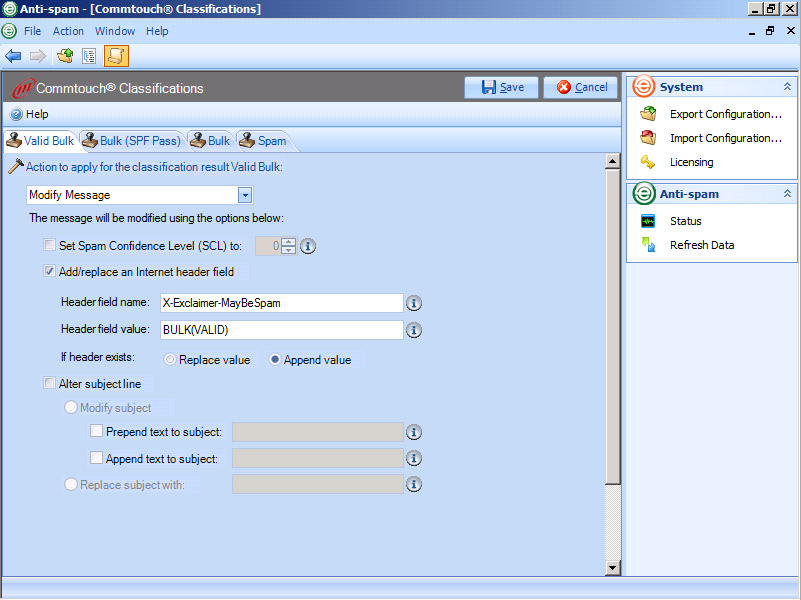Toggle the highlighted Action pane toolbar icon
Screen dimensions: 801x600
tap(116, 56)
